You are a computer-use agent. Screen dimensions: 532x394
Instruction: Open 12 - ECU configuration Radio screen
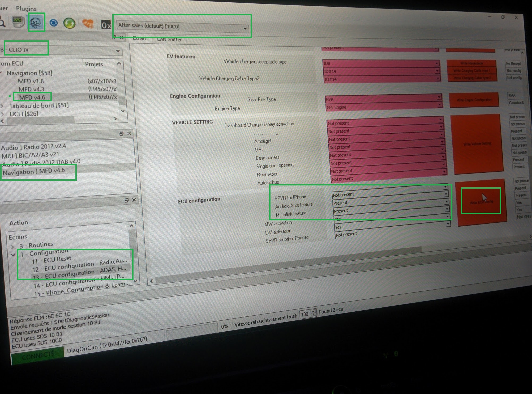(x=80, y=266)
